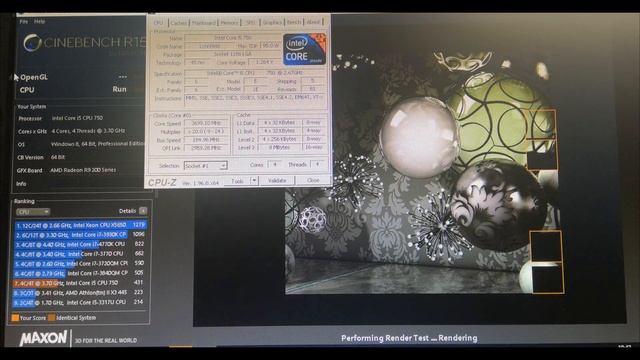Select ranking row Intel Core i7-3930K

(81, 235)
